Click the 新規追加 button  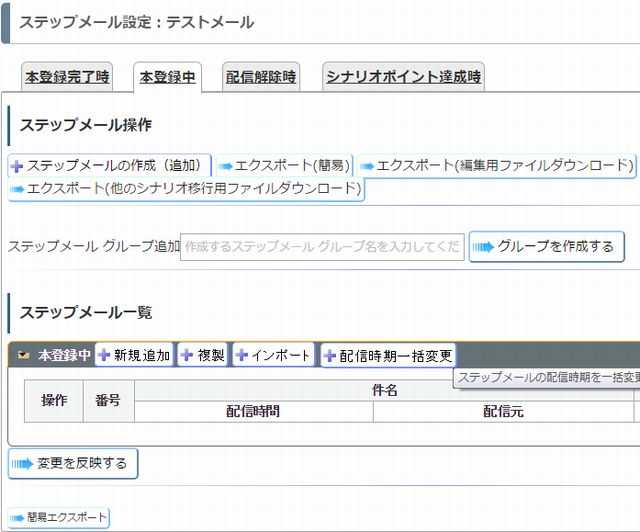tap(134, 355)
